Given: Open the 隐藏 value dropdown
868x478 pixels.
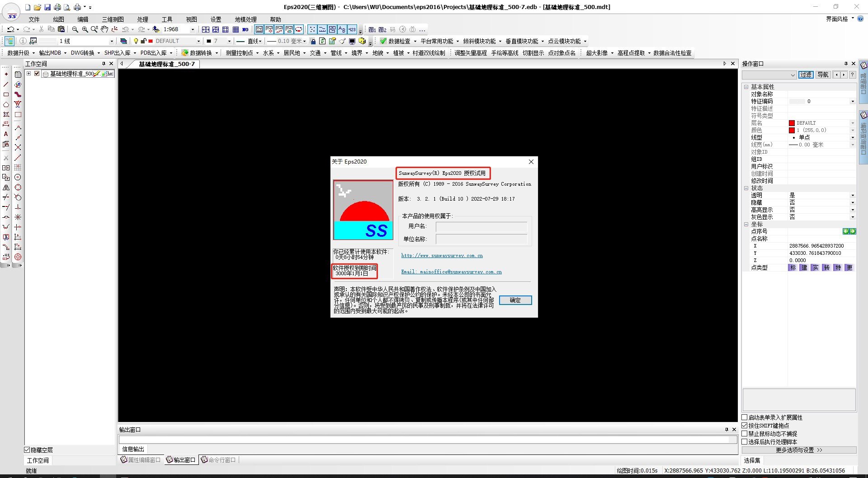Looking at the screenshot, I should (x=853, y=202).
